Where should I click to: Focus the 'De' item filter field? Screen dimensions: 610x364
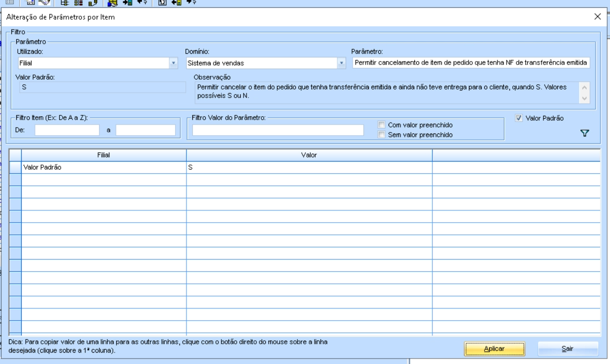point(67,130)
